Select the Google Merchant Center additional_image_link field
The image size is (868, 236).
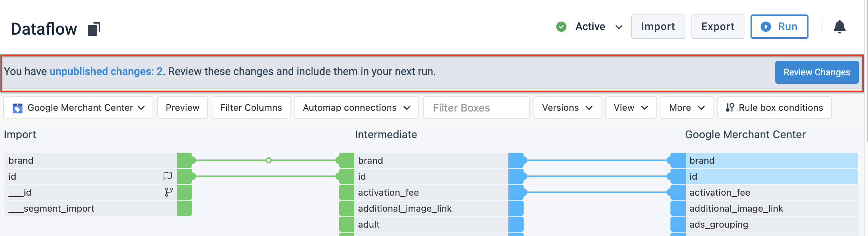tap(772, 208)
